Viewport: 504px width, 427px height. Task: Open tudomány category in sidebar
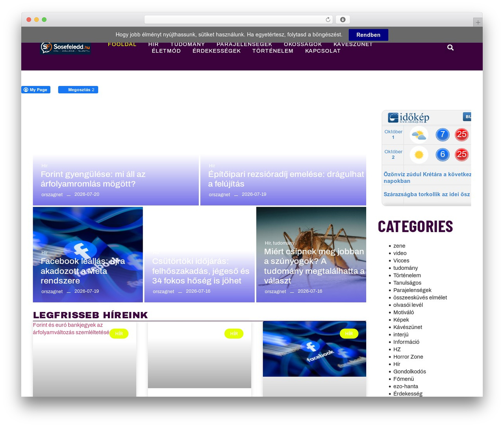pyautogui.click(x=406, y=268)
